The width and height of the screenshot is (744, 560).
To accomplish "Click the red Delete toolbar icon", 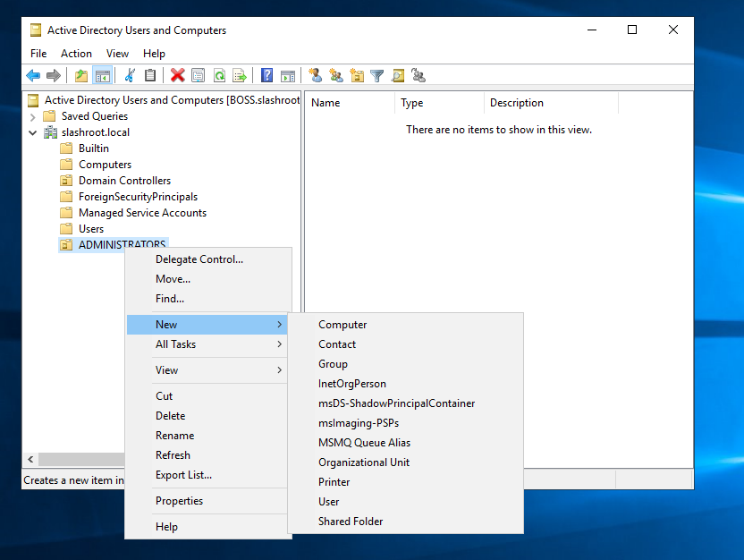I will (x=177, y=76).
